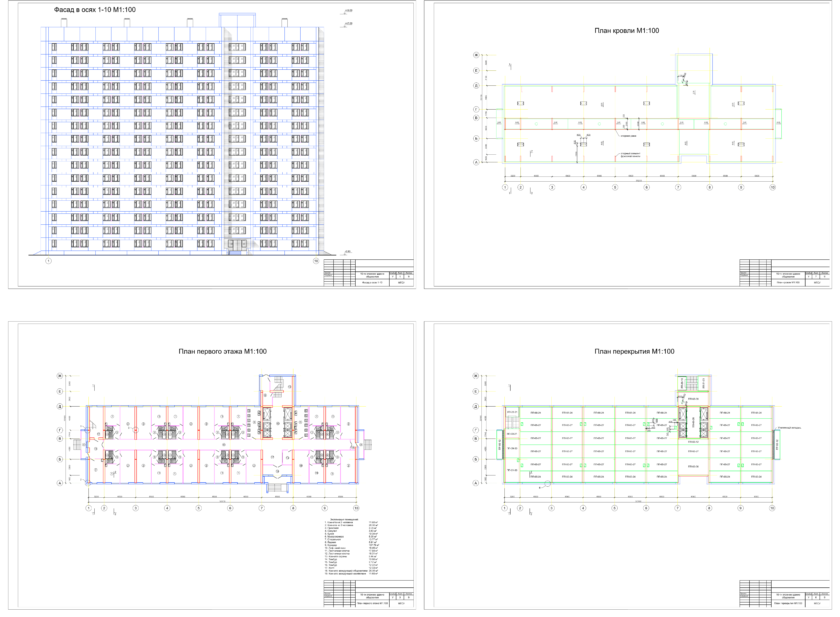Click axis bubble 1 under the facade
Viewport: 840px width, 617px height.
[x=49, y=261]
